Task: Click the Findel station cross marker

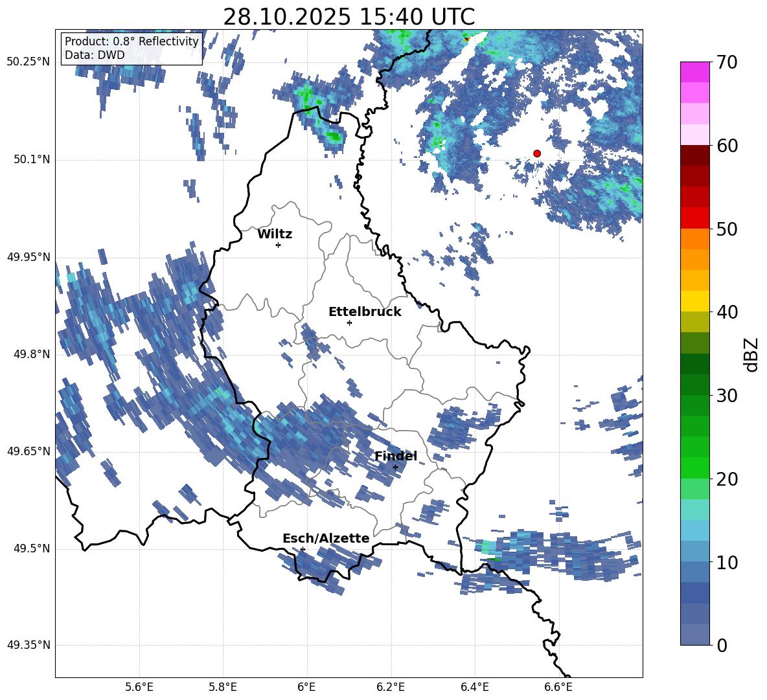Action: point(395,468)
